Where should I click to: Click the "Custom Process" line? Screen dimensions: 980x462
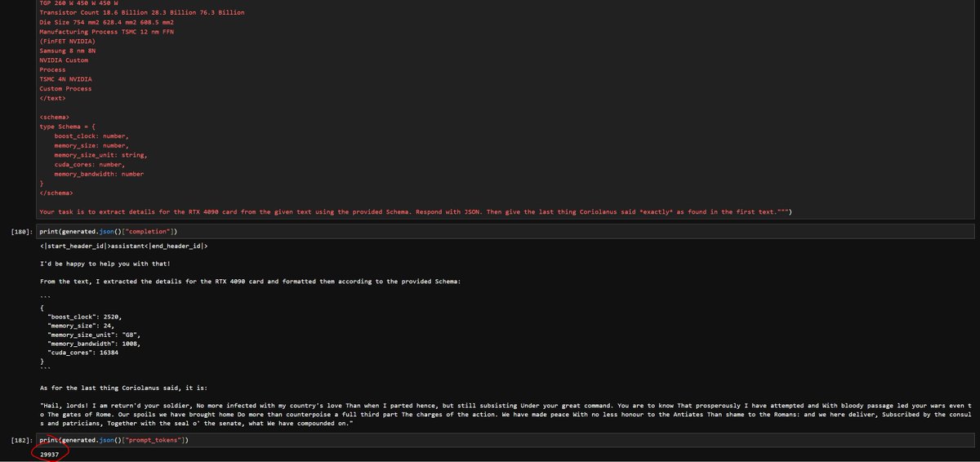click(x=65, y=88)
